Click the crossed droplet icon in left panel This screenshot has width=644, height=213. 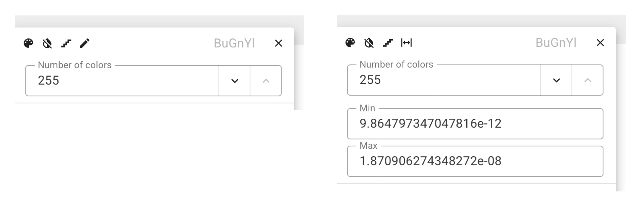click(x=47, y=43)
